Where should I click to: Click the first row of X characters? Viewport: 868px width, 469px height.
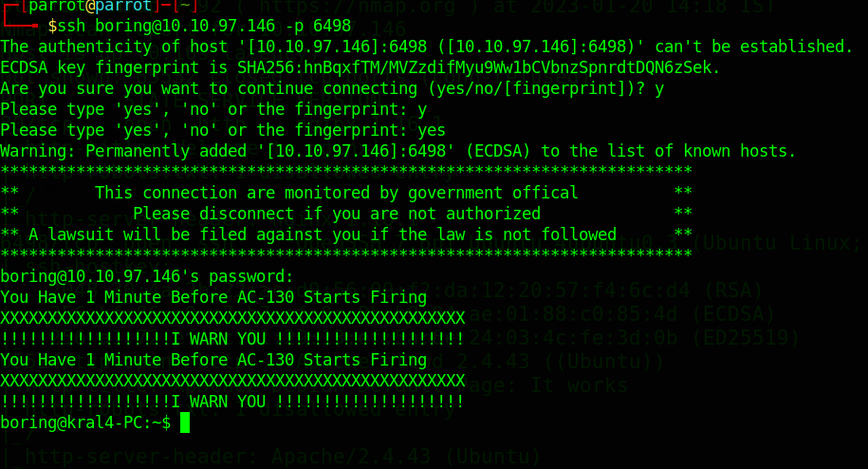[x=232, y=318]
